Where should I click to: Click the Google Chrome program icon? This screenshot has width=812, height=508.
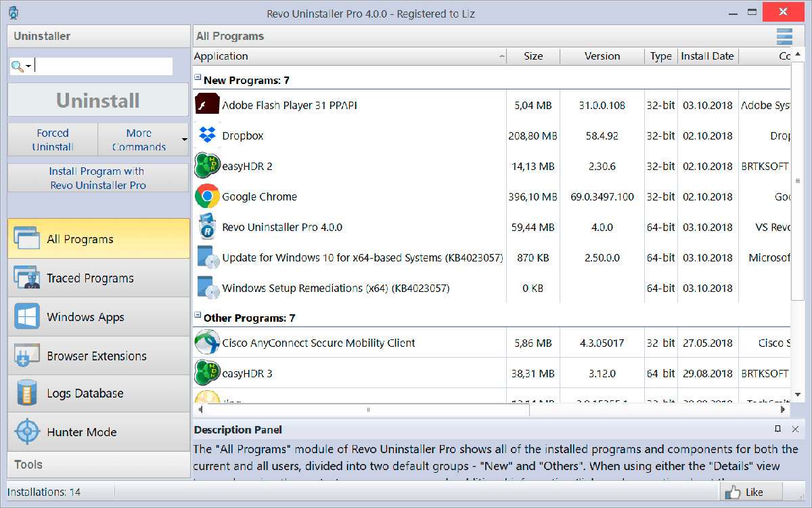pos(207,196)
